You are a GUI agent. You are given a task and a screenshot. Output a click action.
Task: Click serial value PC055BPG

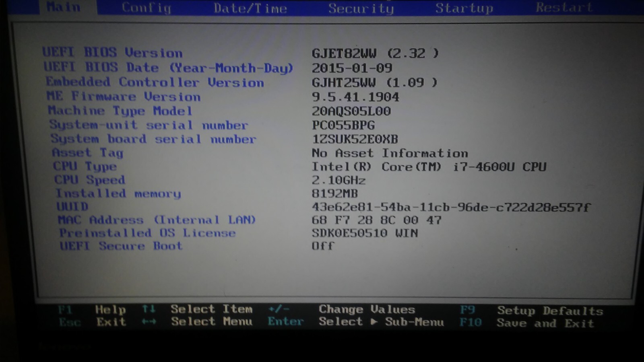[x=343, y=125]
